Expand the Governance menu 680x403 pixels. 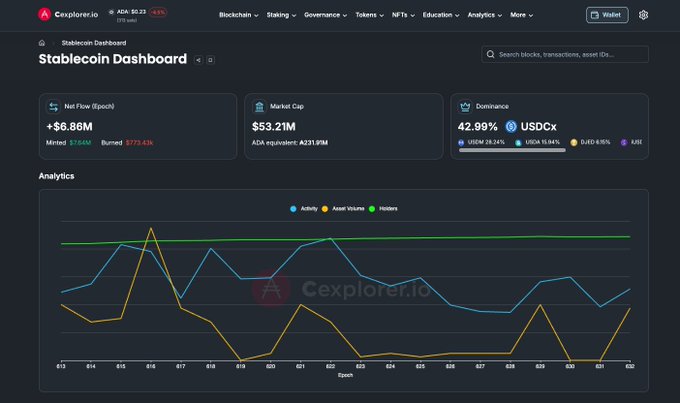(x=325, y=15)
